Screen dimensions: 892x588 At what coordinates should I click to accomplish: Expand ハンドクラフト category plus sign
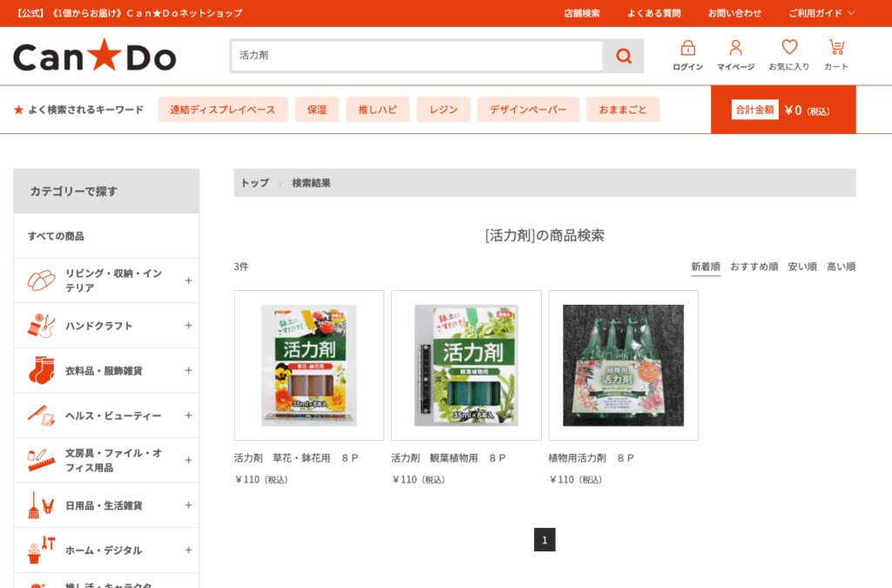(188, 325)
